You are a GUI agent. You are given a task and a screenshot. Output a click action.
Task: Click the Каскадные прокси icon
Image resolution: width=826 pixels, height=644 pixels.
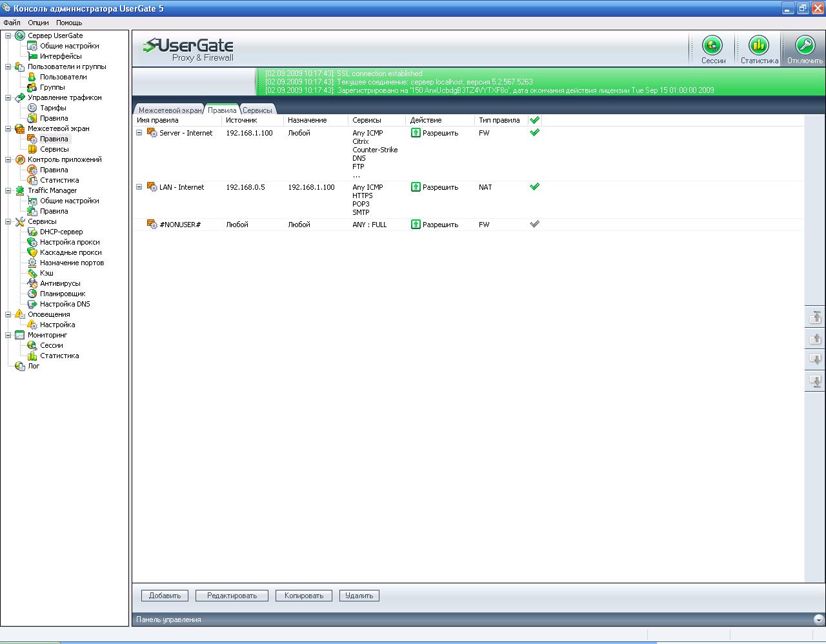[32, 252]
